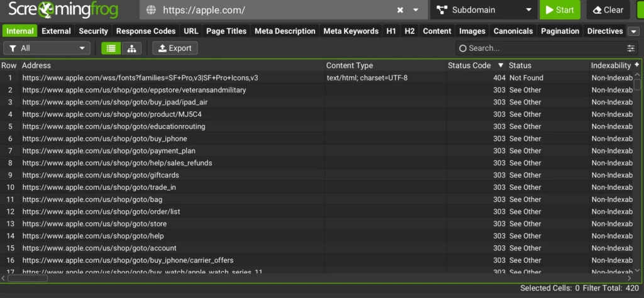Select the trade_in URL

(x=99, y=187)
